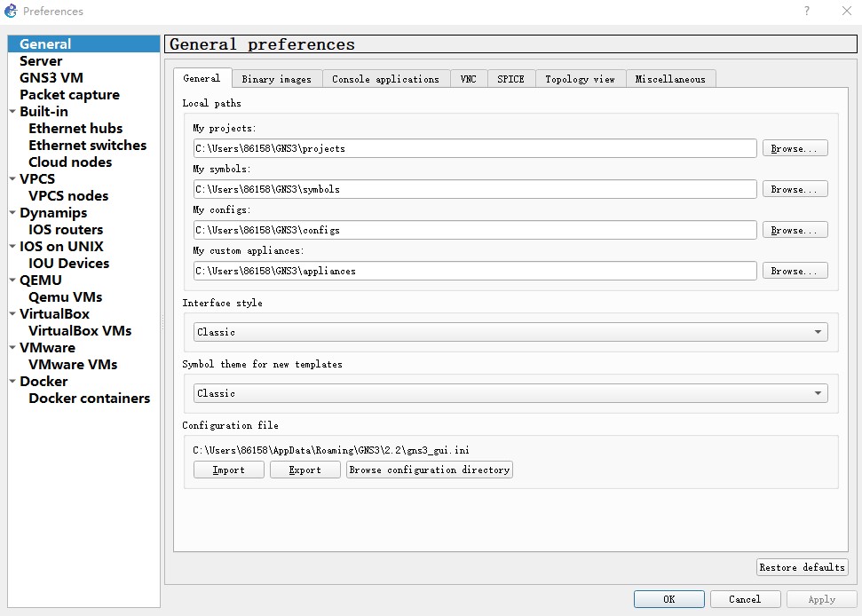
Task: Close the Preferences dialog window
Action: pyautogui.click(x=847, y=11)
